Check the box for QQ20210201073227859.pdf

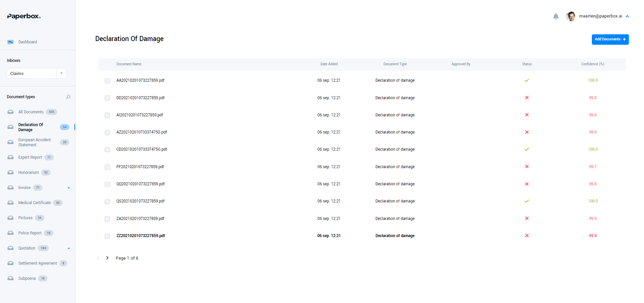tap(107, 184)
